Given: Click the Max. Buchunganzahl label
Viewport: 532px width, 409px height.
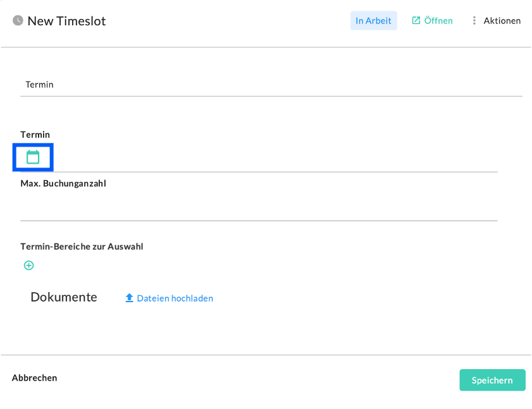Looking at the screenshot, I should point(63,184).
